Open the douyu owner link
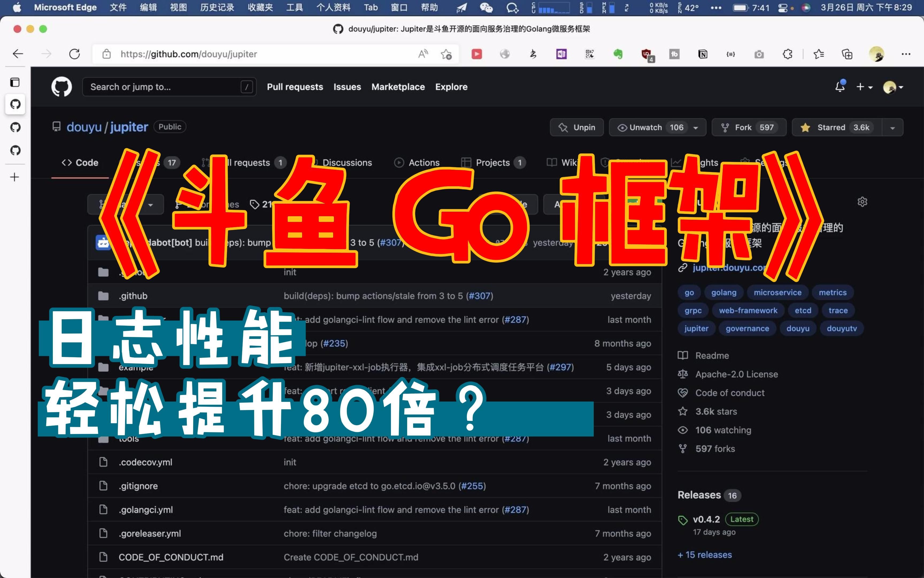 click(84, 127)
